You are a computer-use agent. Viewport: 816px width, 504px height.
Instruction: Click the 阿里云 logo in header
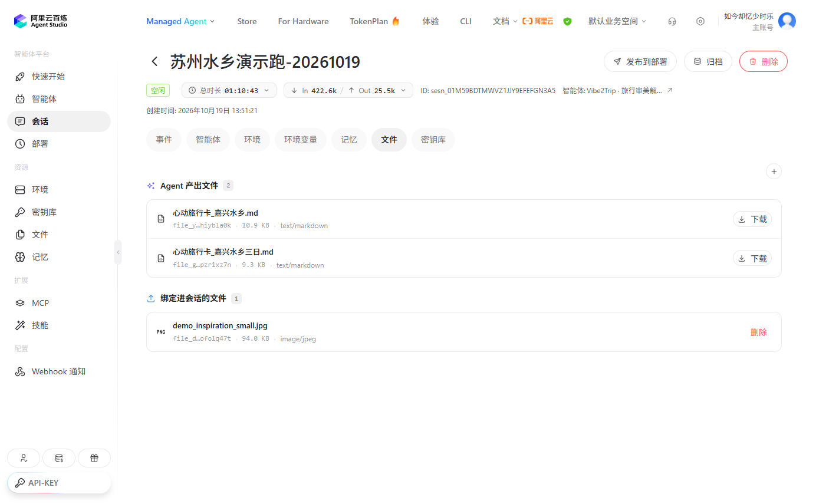(538, 21)
